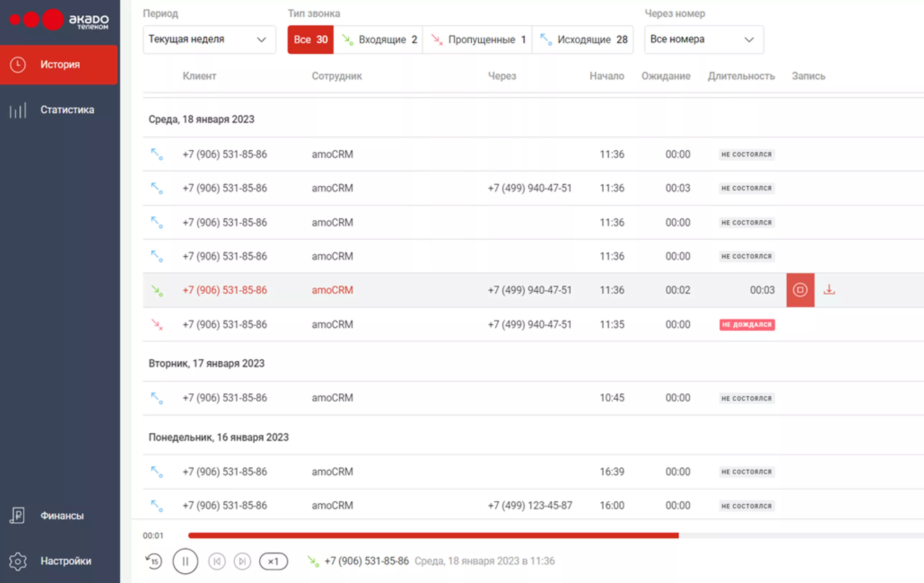Rewind playback by 15 seconds
The width and height of the screenshot is (924, 583).
click(x=154, y=561)
